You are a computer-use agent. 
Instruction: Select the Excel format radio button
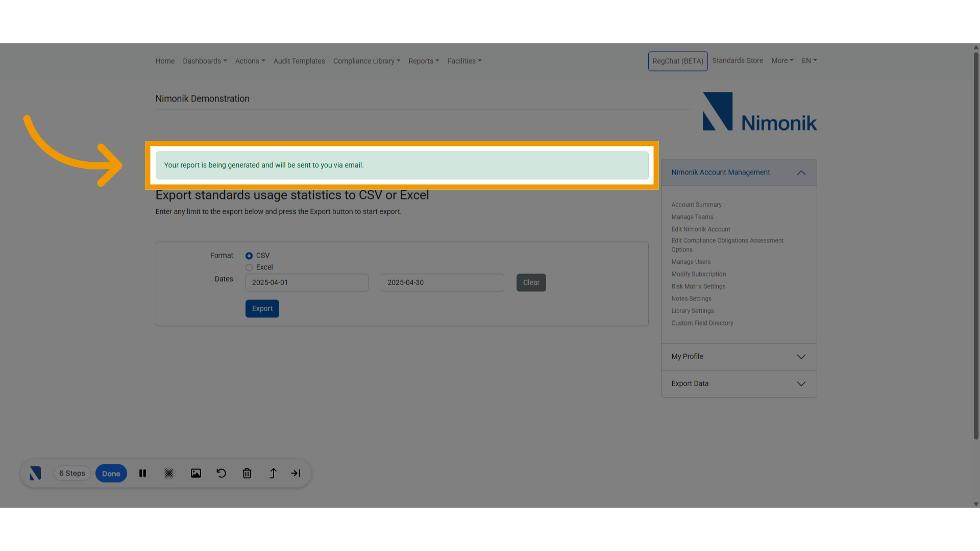pyautogui.click(x=249, y=267)
